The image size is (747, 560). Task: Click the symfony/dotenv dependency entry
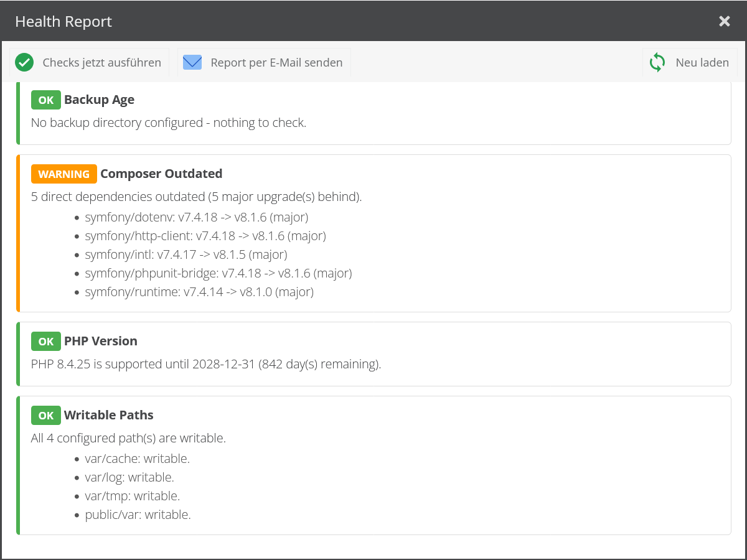coord(197,217)
